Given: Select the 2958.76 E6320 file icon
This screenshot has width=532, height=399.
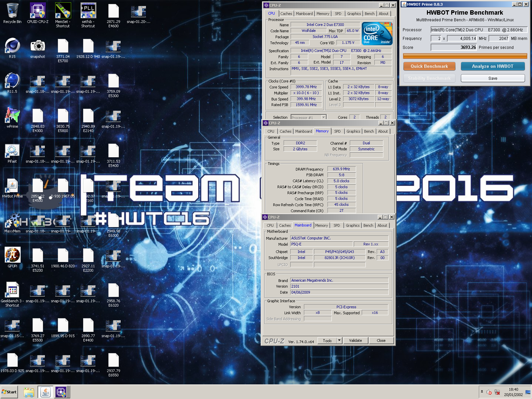Looking at the screenshot, I should pos(113,295).
